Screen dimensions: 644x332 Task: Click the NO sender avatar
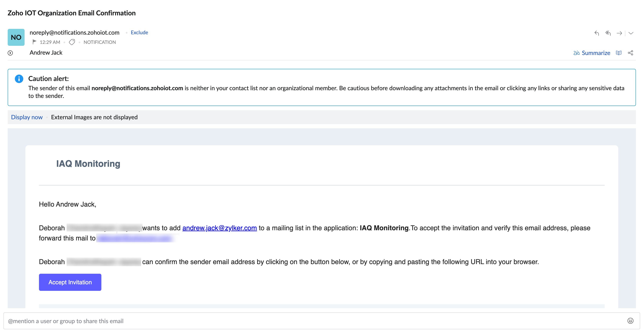point(16,37)
